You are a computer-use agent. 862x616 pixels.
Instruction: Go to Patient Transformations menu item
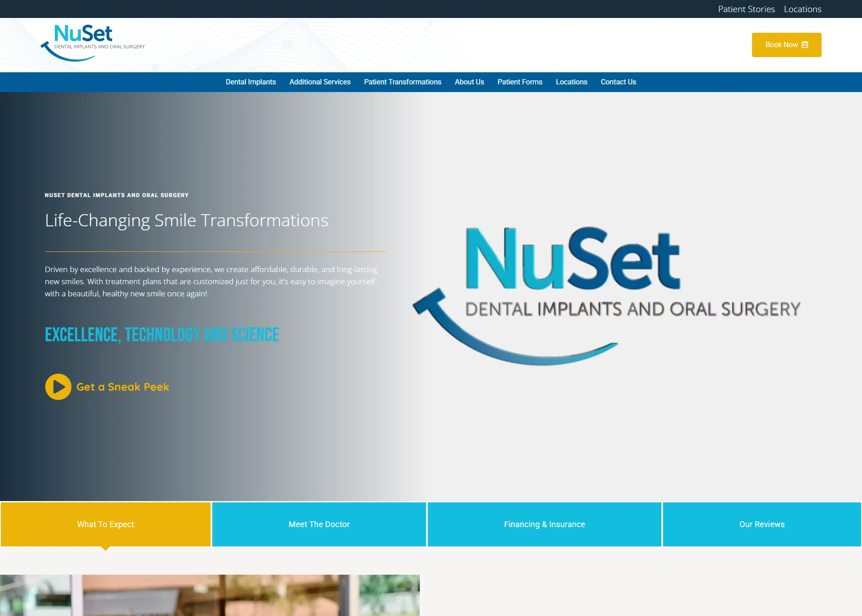tap(402, 82)
